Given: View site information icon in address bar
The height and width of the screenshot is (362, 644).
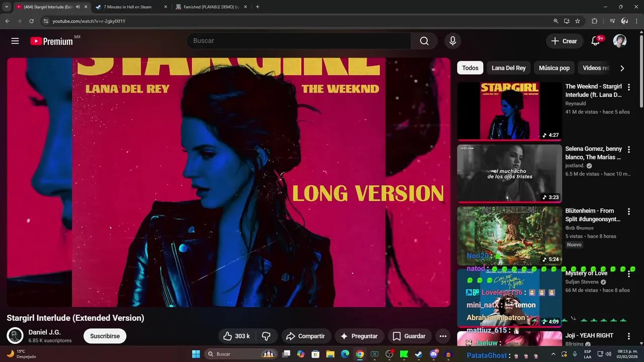Looking at the screenshot, I should 46,21.
